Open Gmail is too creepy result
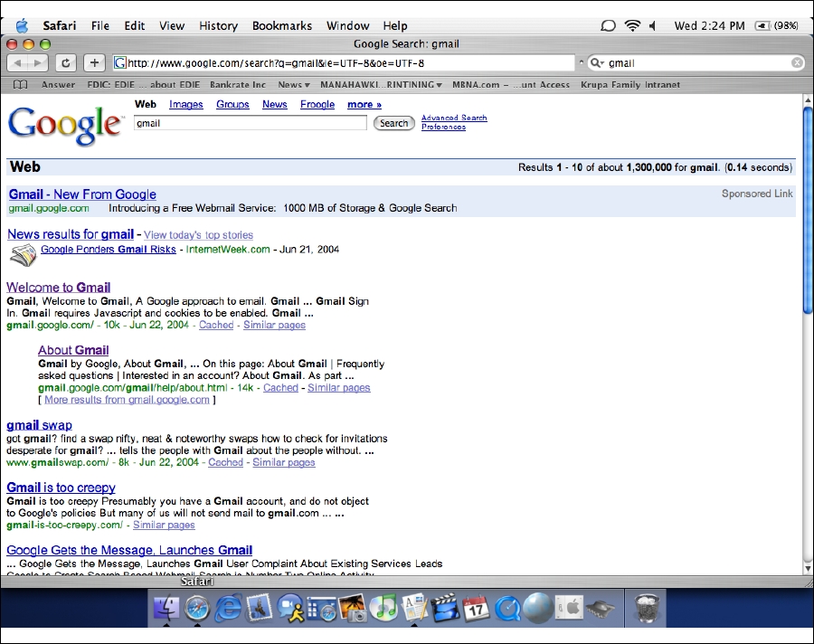This screenshot has width=814, height=644. pyautogui.click(x=61, y=488)
